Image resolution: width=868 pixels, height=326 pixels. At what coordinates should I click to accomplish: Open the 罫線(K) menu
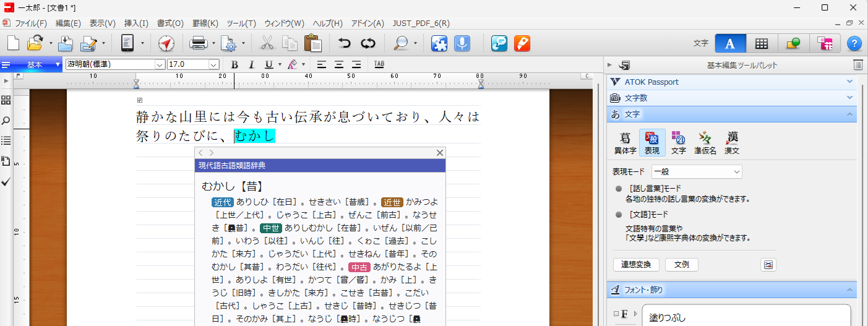click(205, 24)
